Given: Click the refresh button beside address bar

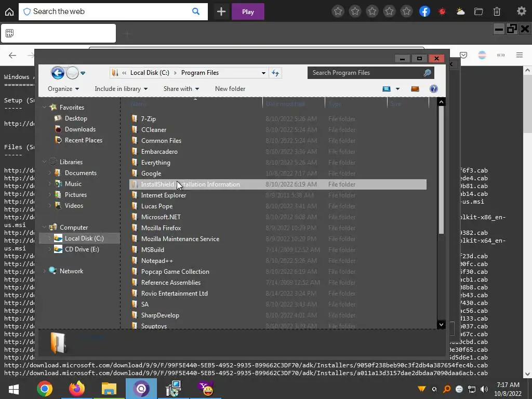Looking at the screenshot, I should [275, 73].
